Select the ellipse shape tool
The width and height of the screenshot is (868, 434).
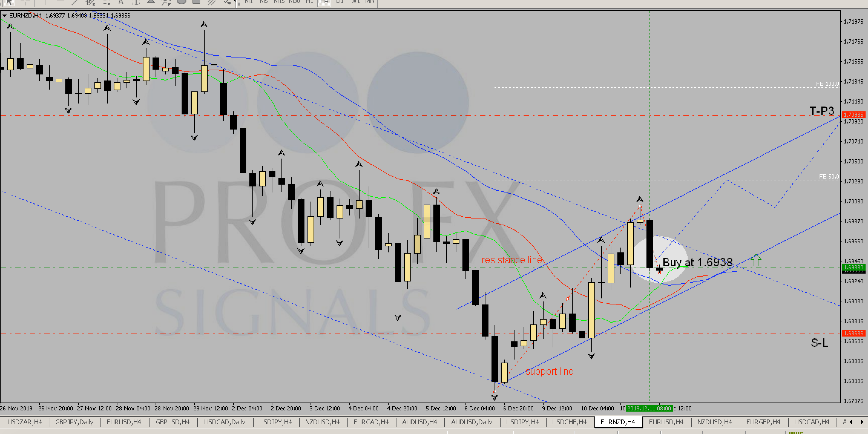pyautogui.click(x=182, y=2)
